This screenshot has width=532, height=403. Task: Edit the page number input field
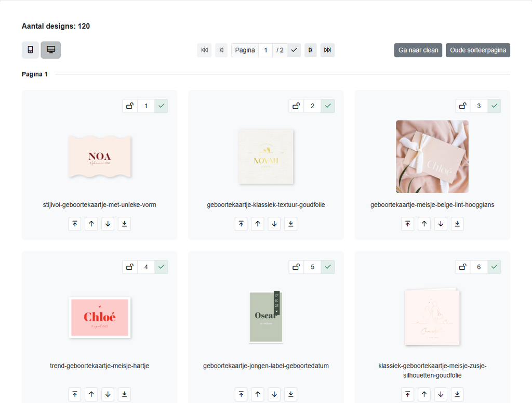click(265, 50)
